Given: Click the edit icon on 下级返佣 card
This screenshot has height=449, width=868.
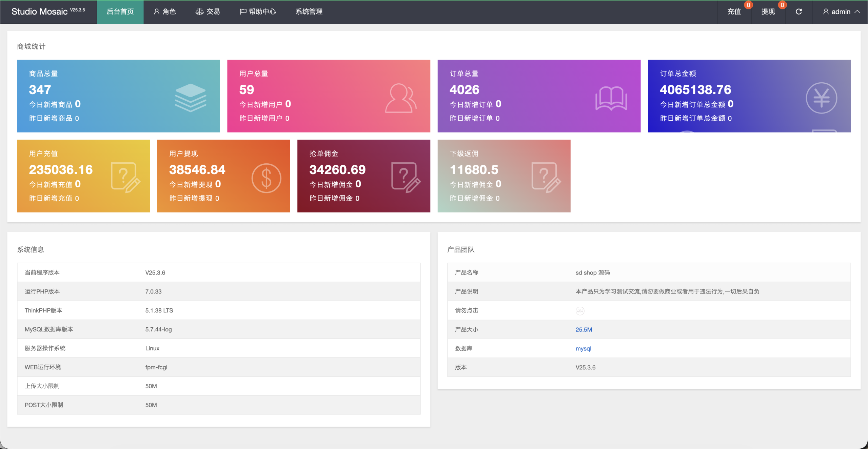Looking at the screenshot, I should tap(546, 178).
